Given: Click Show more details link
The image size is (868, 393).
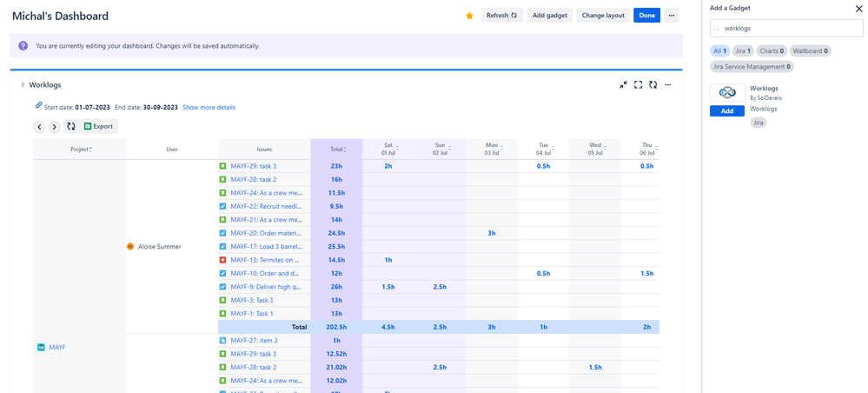Looking at the screenshot, I should point(209,108).
